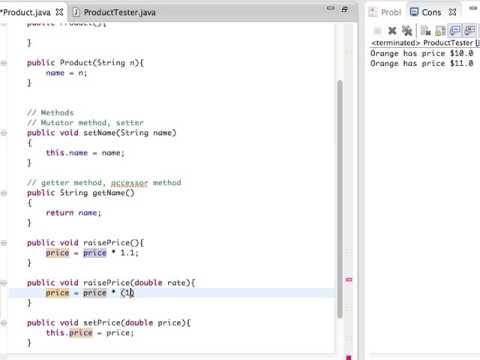Click the misspelled word 'accessor' in comment
The height and width of the screenshot is (360, 480).
click(129, 183)
